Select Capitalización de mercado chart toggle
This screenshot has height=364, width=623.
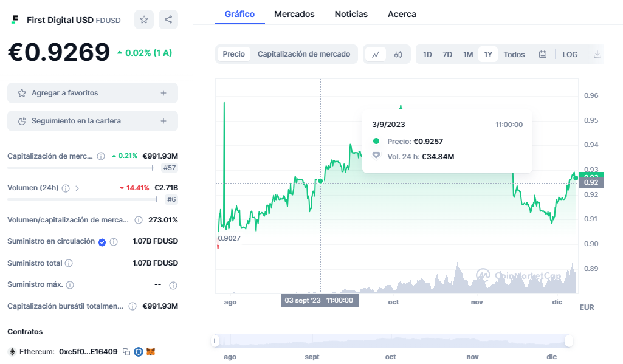[304, 54]
